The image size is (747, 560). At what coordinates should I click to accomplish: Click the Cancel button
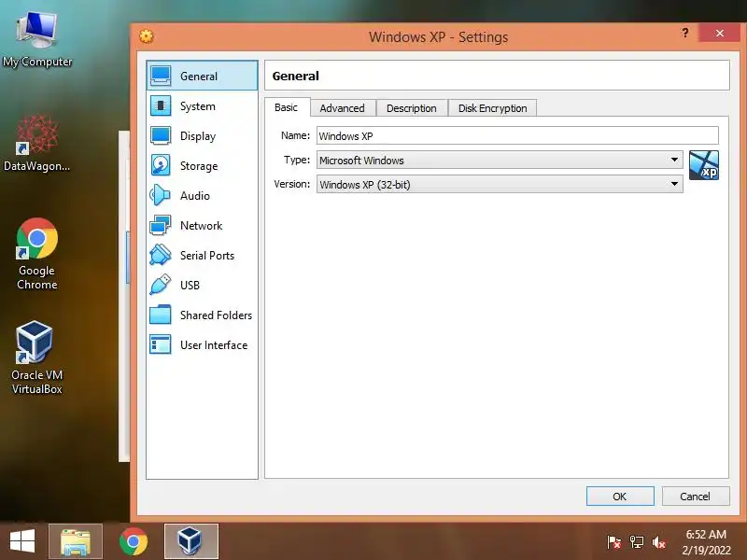[x=695, y=497]
